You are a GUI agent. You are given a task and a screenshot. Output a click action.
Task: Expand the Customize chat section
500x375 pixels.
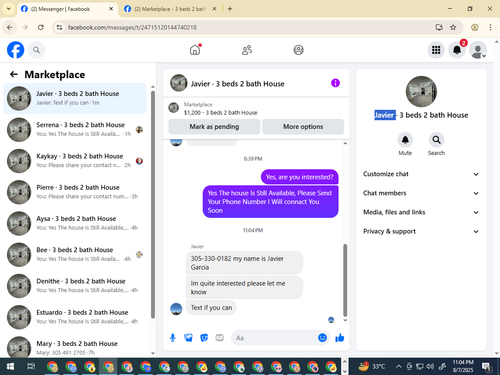421,174
